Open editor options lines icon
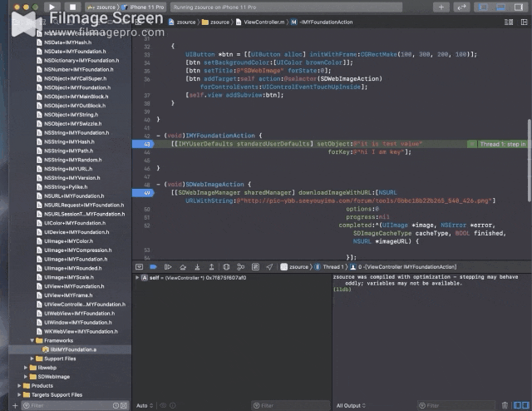Image resolution: width=532 pixels, height=411 pixels. pyautogui.click(x=509, y=22)
